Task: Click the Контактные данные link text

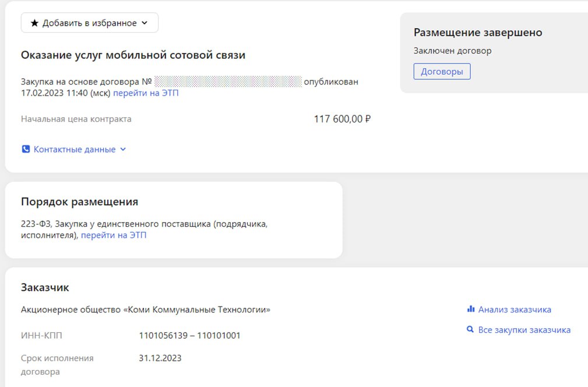Action: (75, 149)
